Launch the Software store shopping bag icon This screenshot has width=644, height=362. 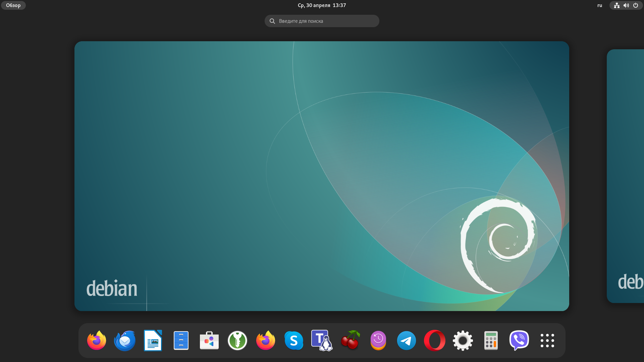tap(209, 340)
